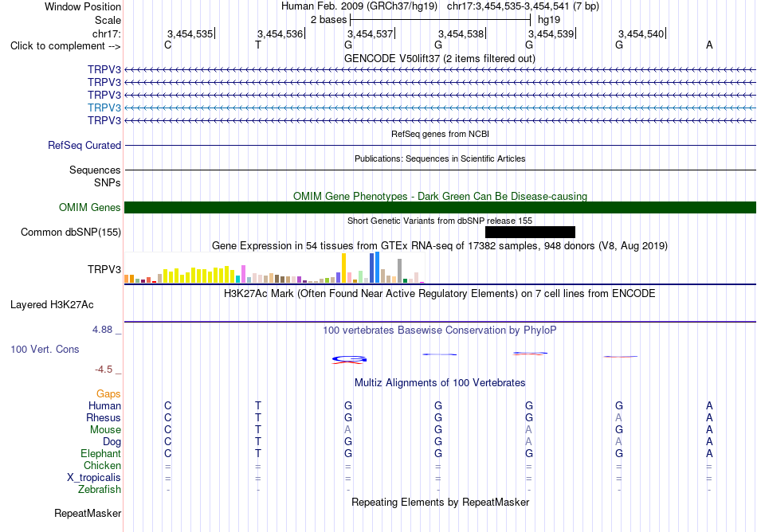Click the GENCODE V50lift37 track title
This screenshot has height=532, width=757.
(x=440, y=58)
